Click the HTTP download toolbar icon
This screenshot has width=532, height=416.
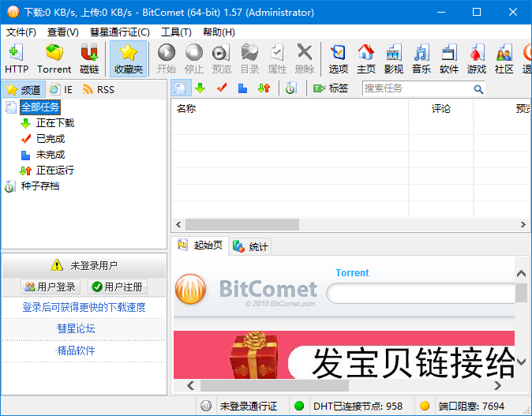[x=17, y=59]
